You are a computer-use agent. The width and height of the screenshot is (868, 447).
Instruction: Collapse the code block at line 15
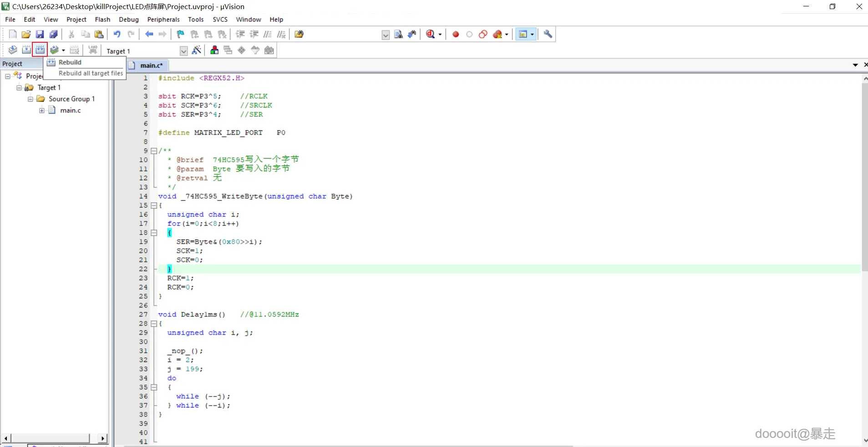click(154, 206)
